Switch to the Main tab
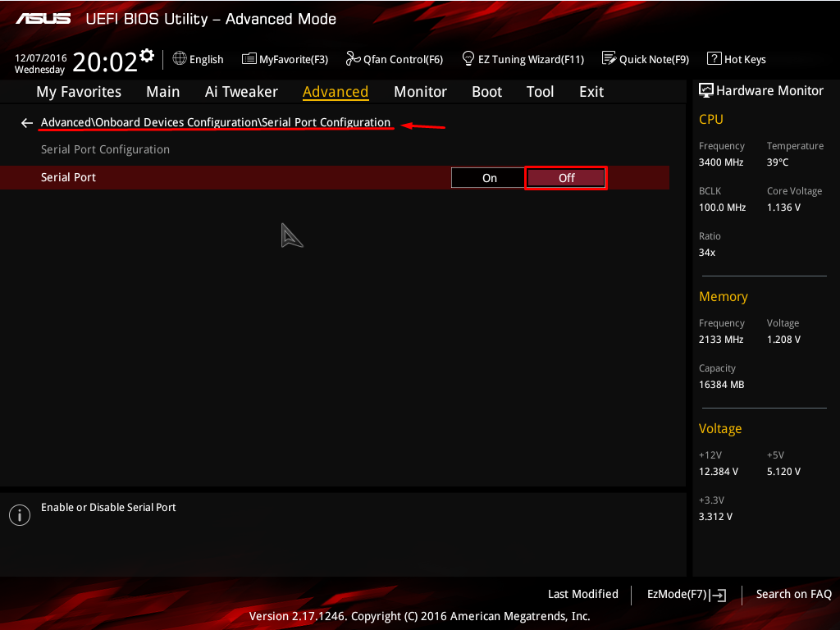 coord(163,92)
